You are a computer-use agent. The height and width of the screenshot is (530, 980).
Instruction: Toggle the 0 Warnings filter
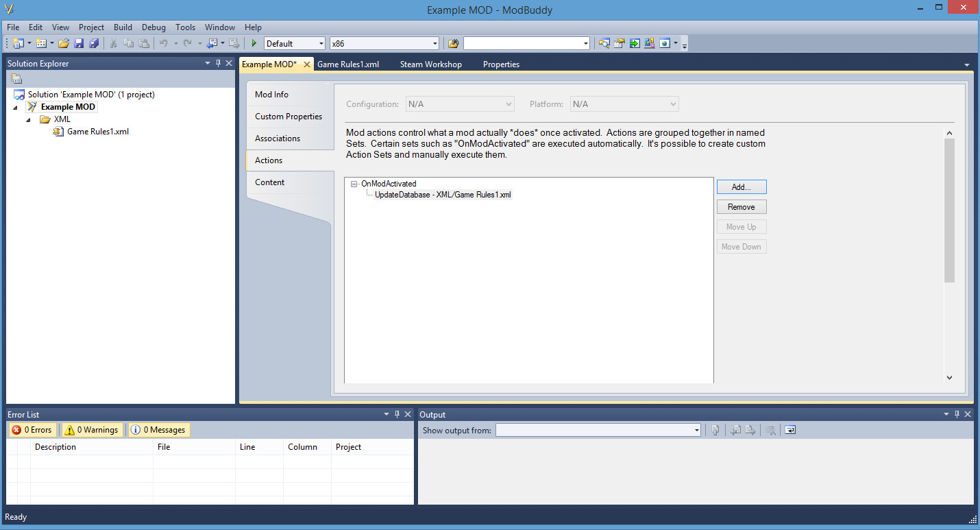[92, 430]
